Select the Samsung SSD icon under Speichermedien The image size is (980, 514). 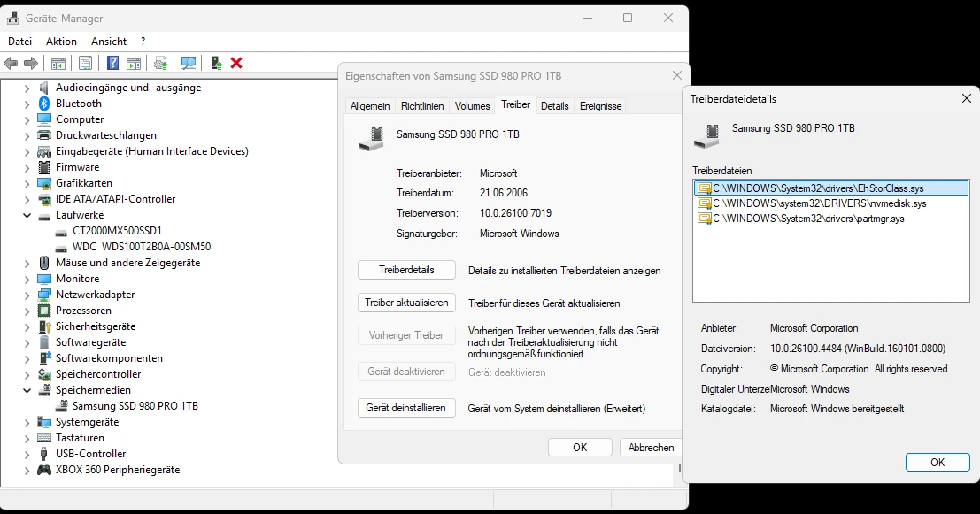(x=60, y=406)
